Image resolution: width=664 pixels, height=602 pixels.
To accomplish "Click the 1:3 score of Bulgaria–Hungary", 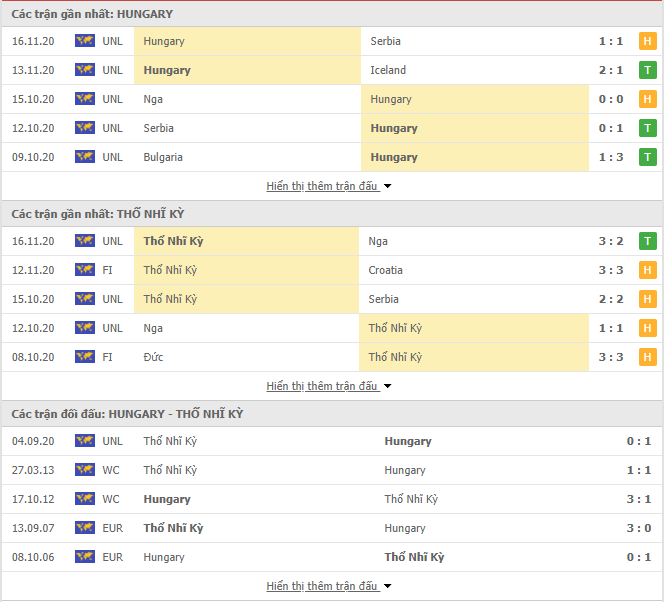I will 611,157.
